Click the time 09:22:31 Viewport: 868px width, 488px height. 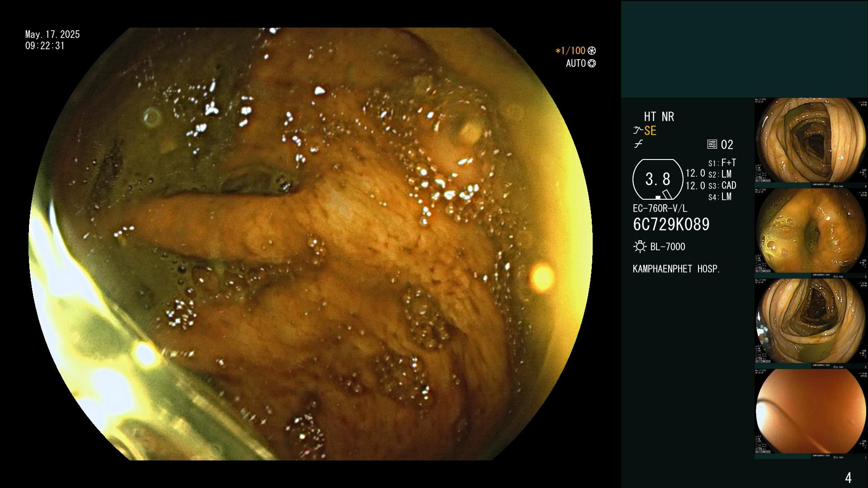(x=45, y=46)
